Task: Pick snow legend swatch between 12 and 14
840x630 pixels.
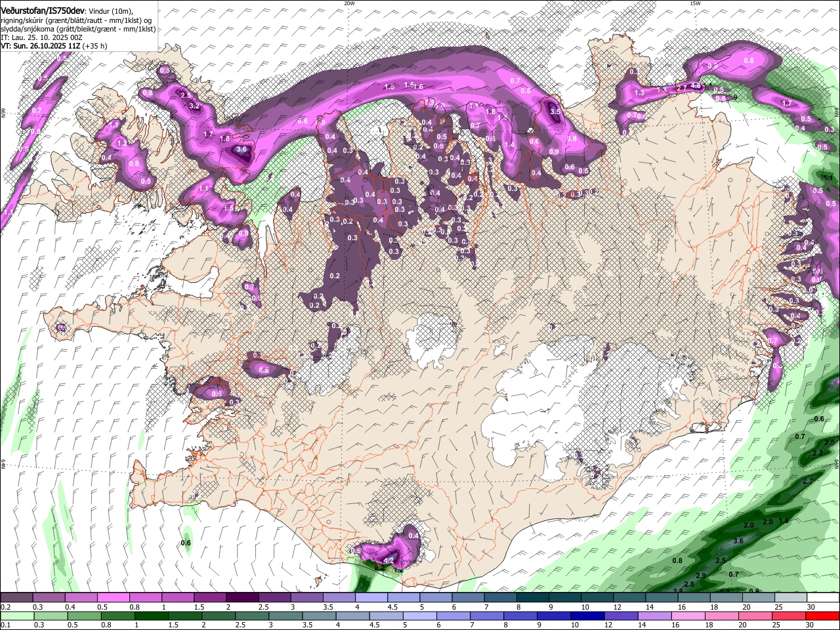Action: click(x=630, y=598)
